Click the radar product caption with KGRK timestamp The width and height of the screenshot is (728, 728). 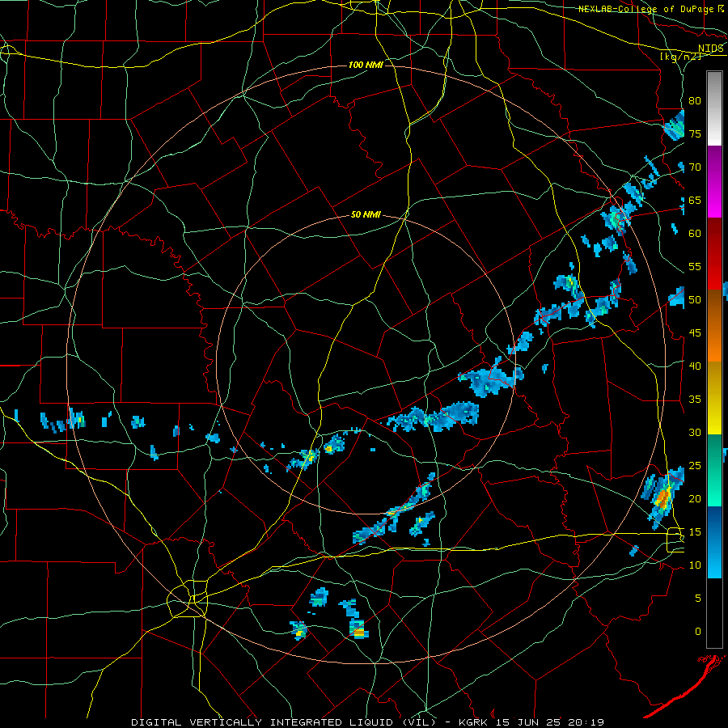[x=367, y=722]
